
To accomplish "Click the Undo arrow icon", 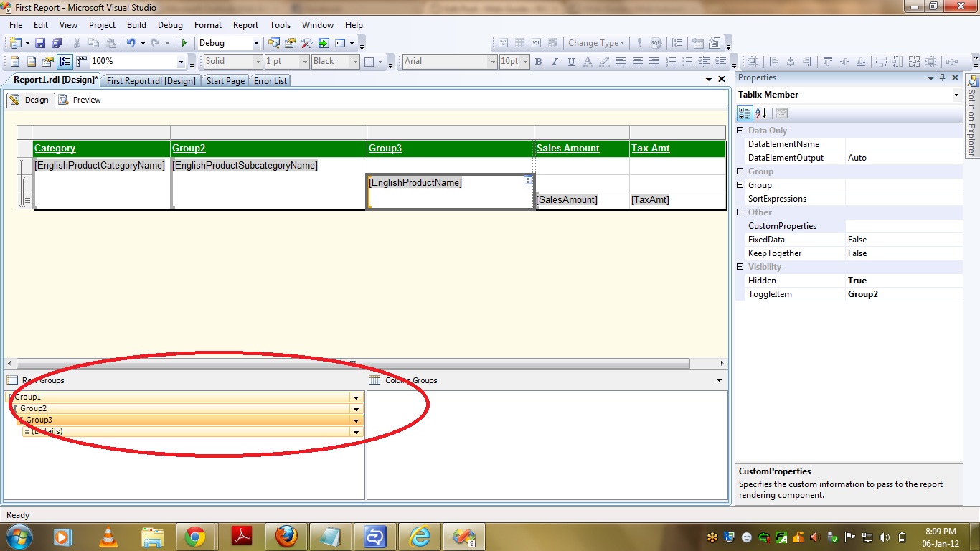I will click(131, 44).
